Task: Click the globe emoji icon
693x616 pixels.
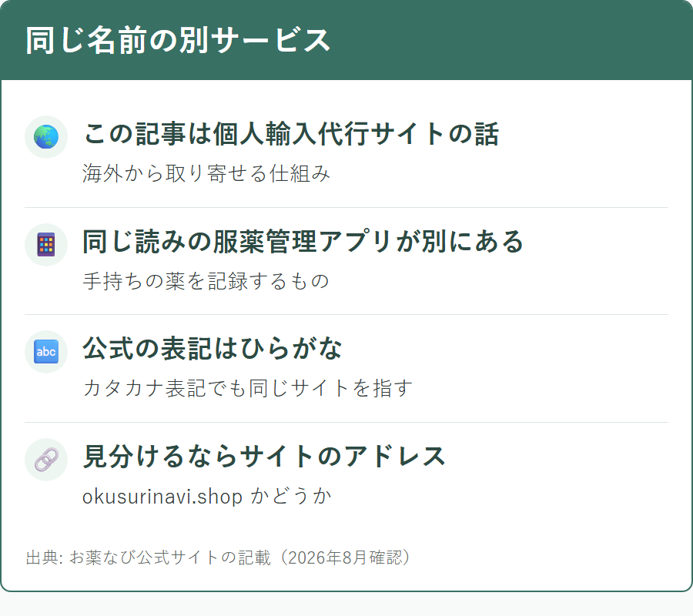Action: (46, 137)
